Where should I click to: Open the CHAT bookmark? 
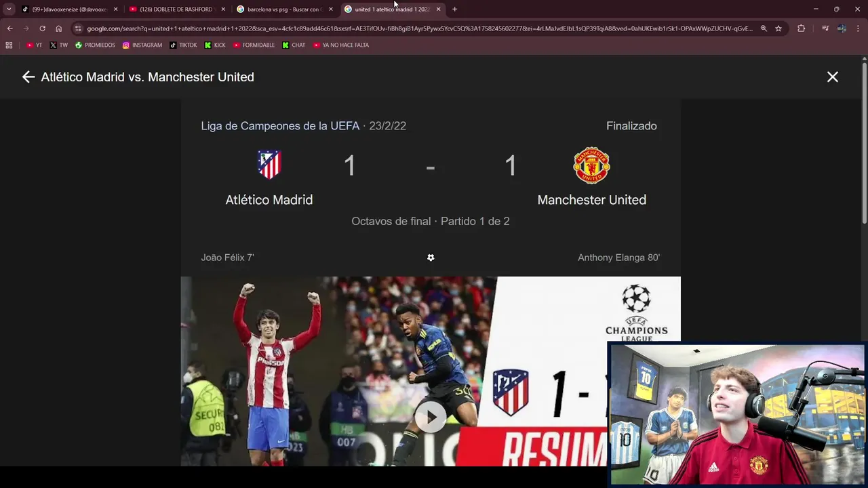pos(294,45)
